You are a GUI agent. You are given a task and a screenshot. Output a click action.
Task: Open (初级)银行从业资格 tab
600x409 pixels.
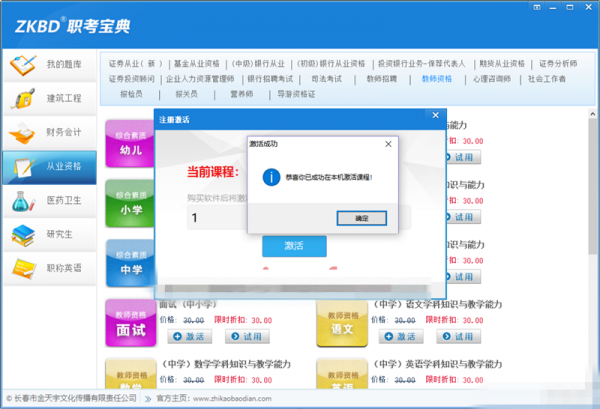tap(331, 64)
